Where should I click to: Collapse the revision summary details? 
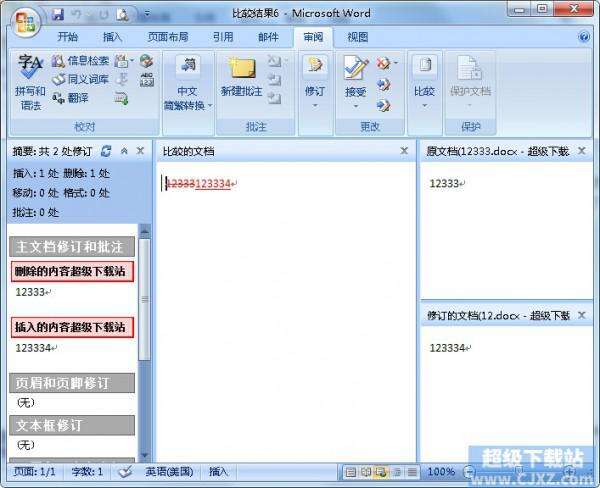click(x=124, y=151)
